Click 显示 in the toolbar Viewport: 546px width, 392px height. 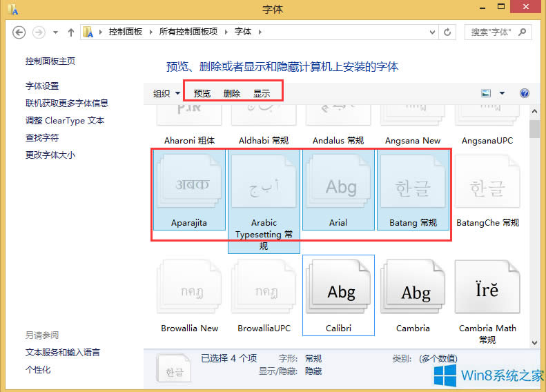pos(262,93)
